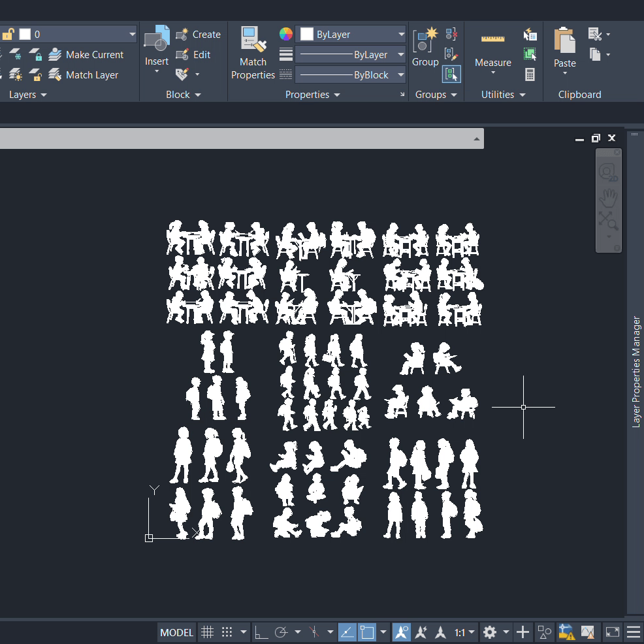Image resolution: width=644 pixels, height=644 pixels.
Task: Open the layer name dropdown
Action: [133, 34]
